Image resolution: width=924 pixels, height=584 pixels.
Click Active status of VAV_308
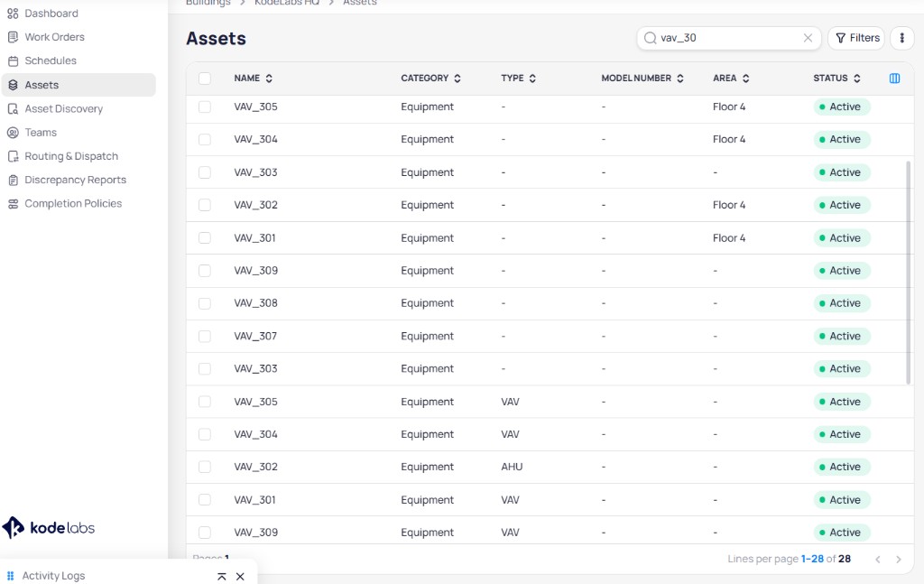[841, 303]
